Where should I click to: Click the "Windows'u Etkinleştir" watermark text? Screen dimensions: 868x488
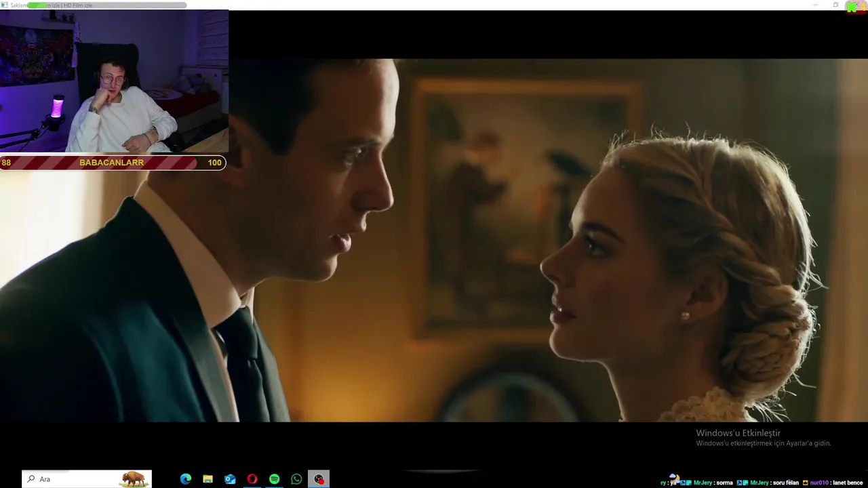coord(738,433)
